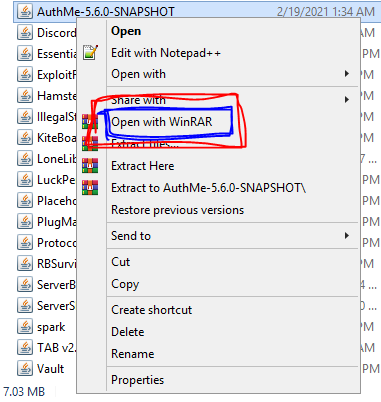Choose Cut from context menu
The image size is (381, 402).
pyautogui.click(x=120, y=262)
